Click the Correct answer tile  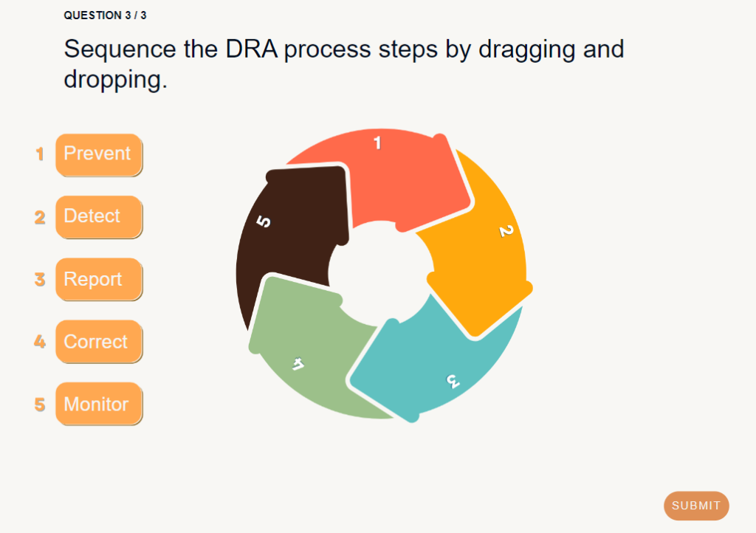(99, 341)
